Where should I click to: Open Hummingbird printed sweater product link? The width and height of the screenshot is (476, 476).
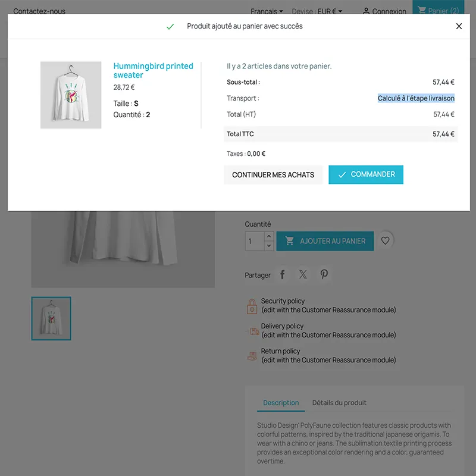click(x=153, y=70)
